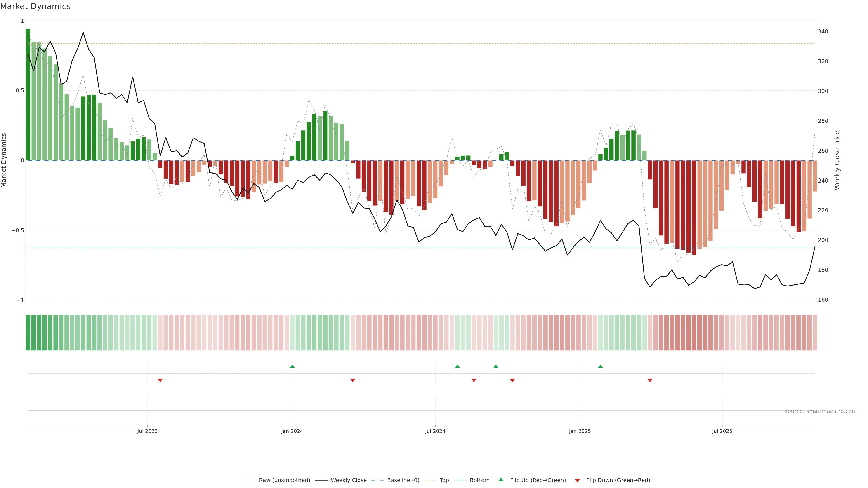Click the green triangle icon in the legend
The image size is (868, 488).
(501, 480)
